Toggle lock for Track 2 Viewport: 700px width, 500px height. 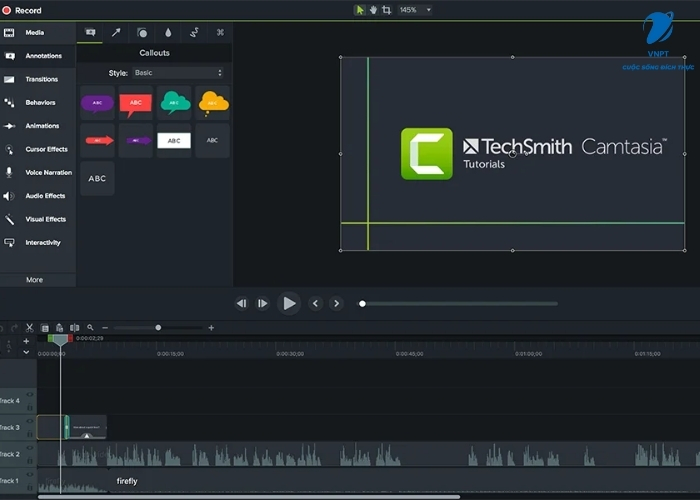pos(30,461)
